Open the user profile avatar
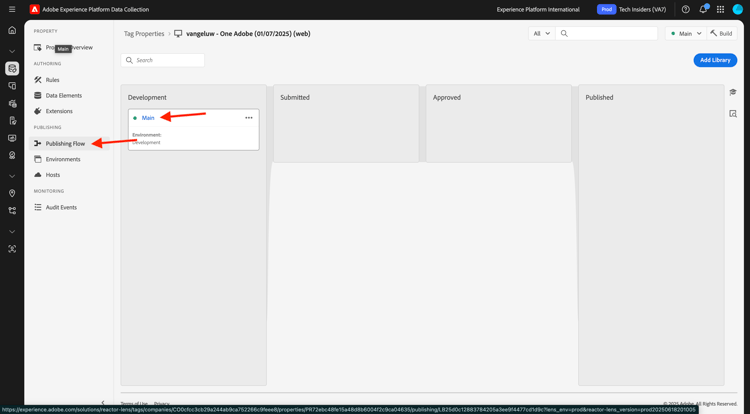The height and width of the screenshot is (414, 750). click(738, 9)
